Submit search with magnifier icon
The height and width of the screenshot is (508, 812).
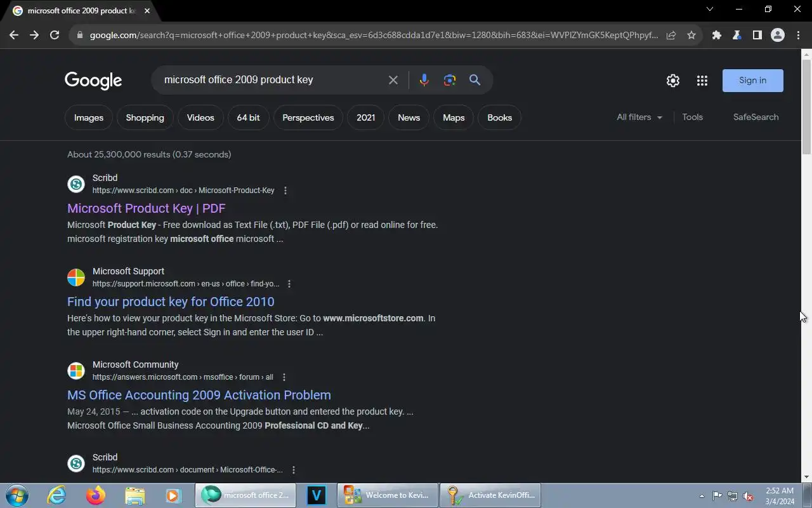coord(475,80)
